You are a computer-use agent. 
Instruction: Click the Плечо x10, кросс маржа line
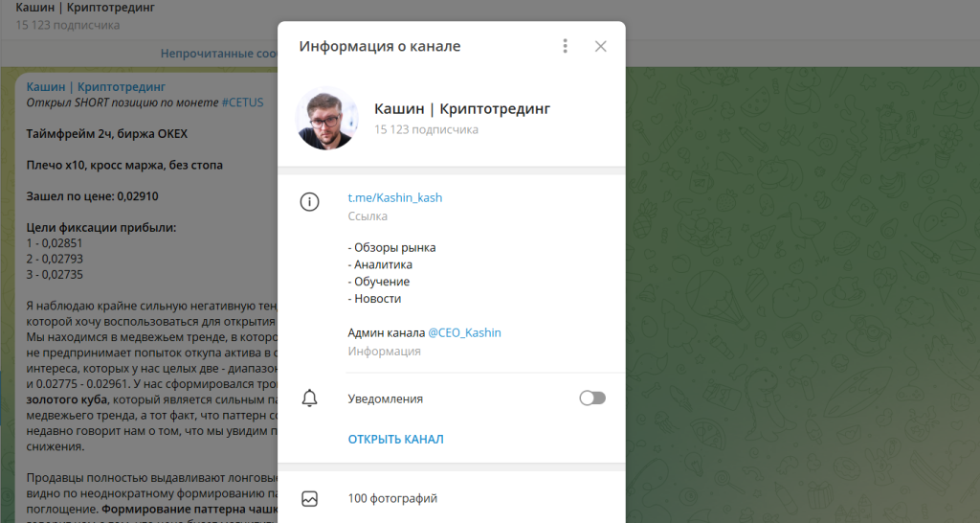(x=124, y=165)
